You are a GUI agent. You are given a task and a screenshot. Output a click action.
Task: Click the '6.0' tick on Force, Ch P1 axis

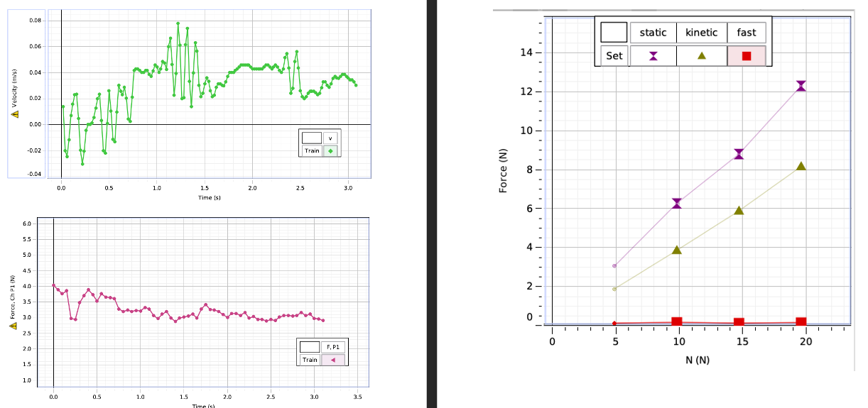(x=27, y=224)
